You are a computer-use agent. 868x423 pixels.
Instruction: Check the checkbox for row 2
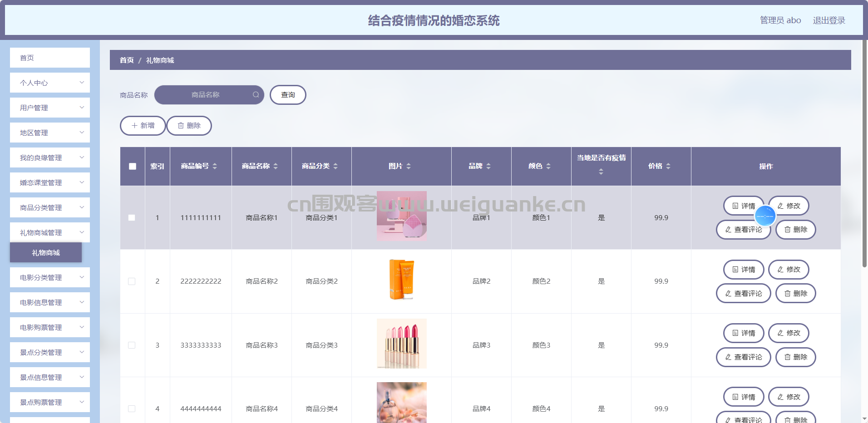[x=132, y=281]
